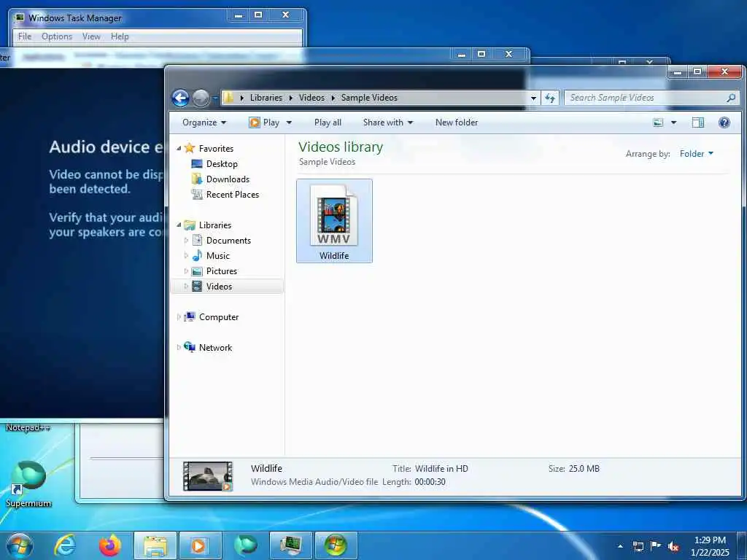
Task: Open the view options dropdown arrow
Action: [x=673, y=122]
